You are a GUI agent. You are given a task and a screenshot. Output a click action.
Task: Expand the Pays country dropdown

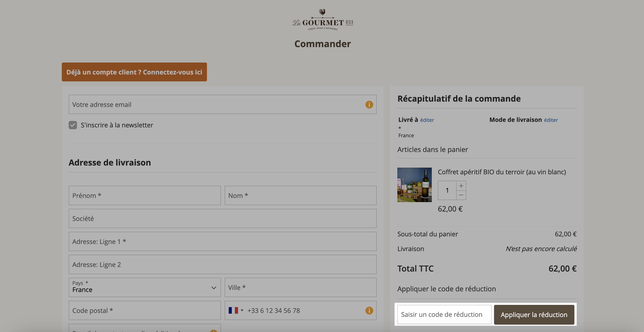(145, 287)
